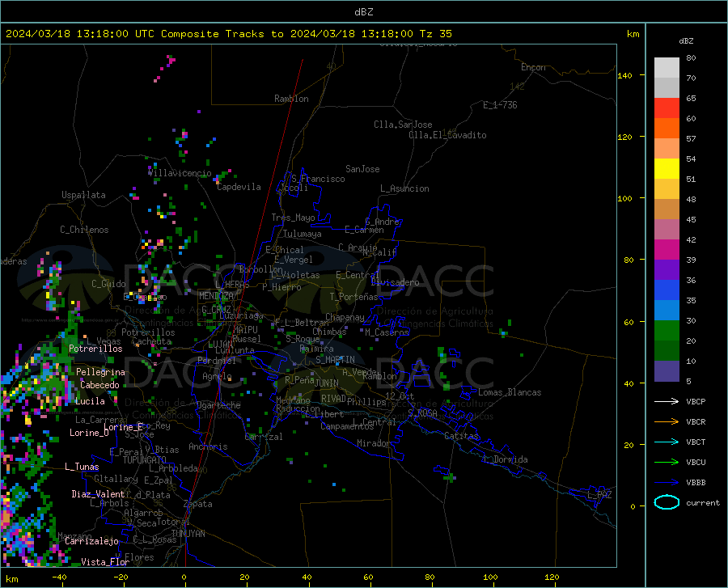Click the Mirador map label
Image resolution: width=728 pixels, height=588 pixels.
coord(373,443)
